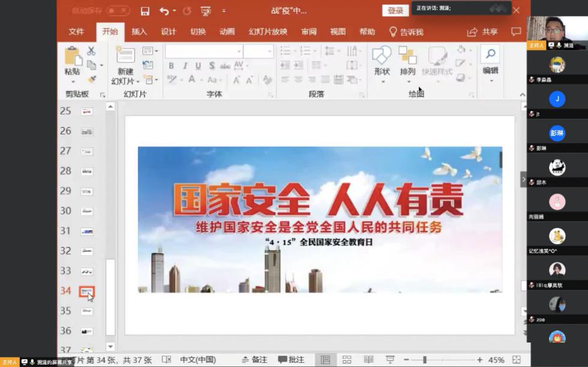Click the Decrease Font Size icon

(250, 80)
